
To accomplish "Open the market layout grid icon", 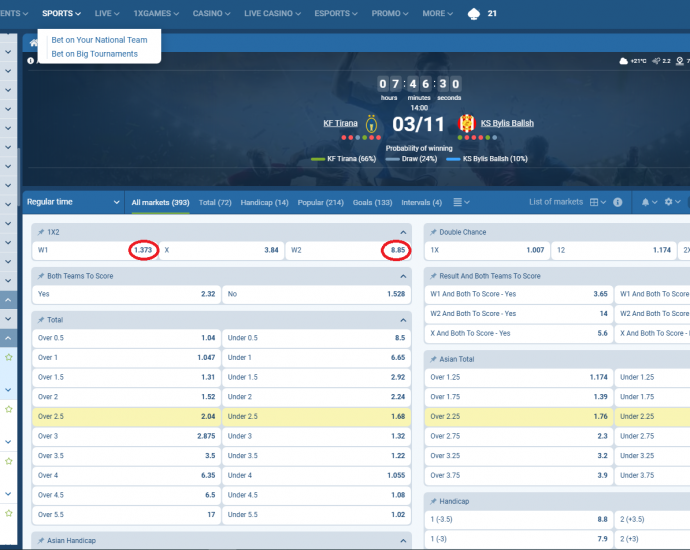I will pos(594,202).
